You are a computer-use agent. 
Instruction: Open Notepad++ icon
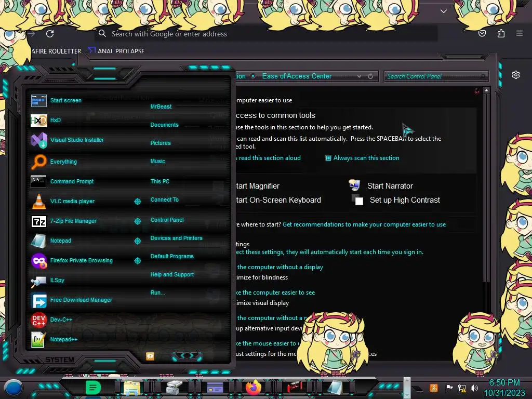pos(38,340)
